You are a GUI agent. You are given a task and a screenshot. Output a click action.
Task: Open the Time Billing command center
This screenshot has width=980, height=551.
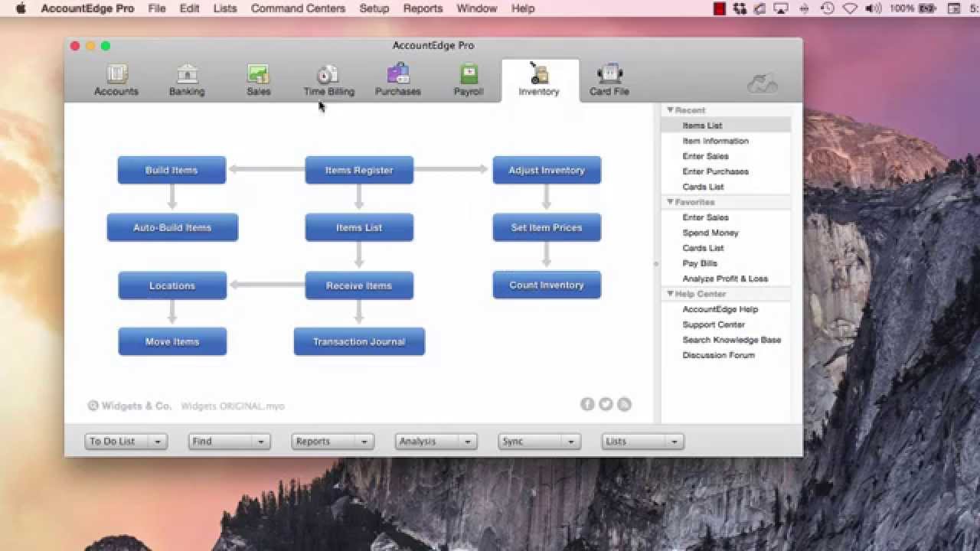(328, 80)
